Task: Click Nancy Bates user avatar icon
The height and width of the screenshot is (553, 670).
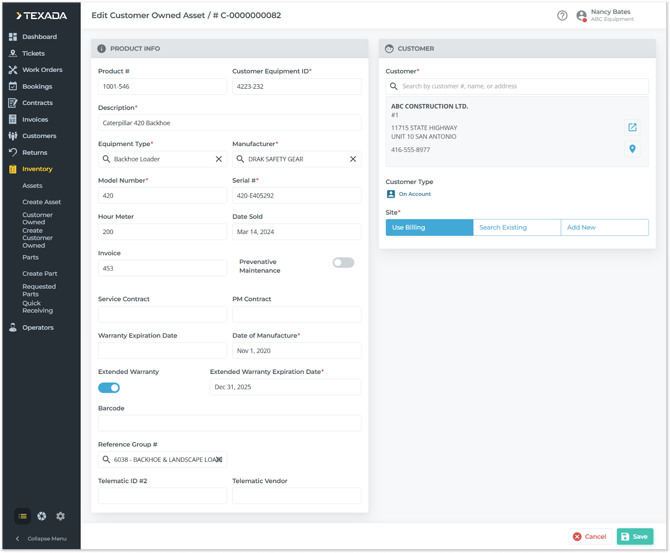Action: 581,16
